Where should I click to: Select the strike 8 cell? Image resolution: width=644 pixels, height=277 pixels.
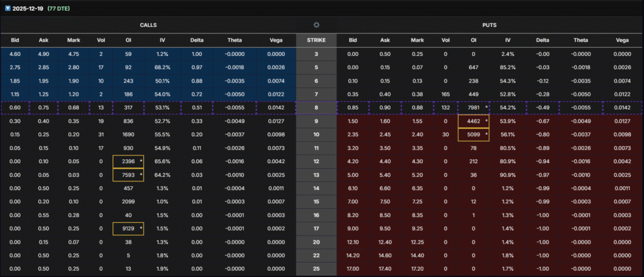pyautogui.click(x=316, y=108)
